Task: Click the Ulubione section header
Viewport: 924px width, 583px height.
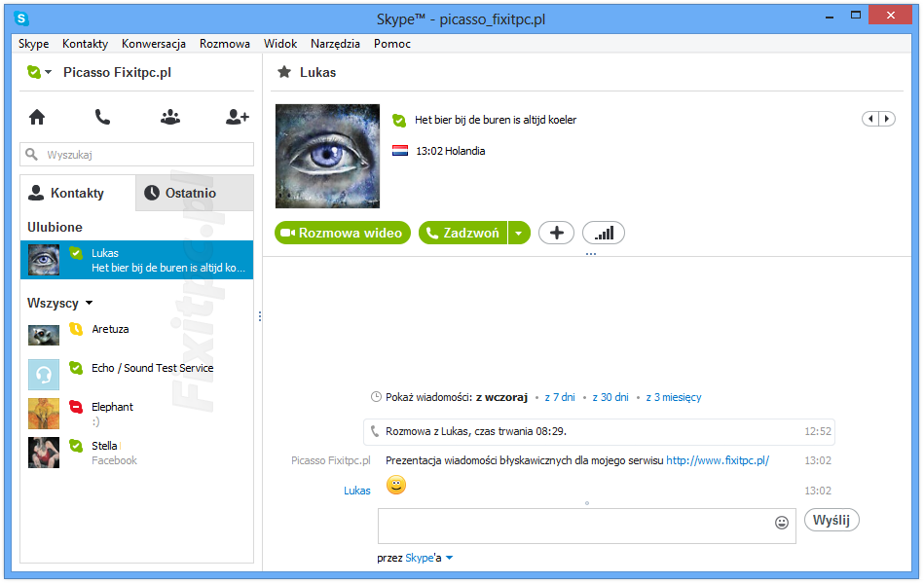Action: point(55,227)
